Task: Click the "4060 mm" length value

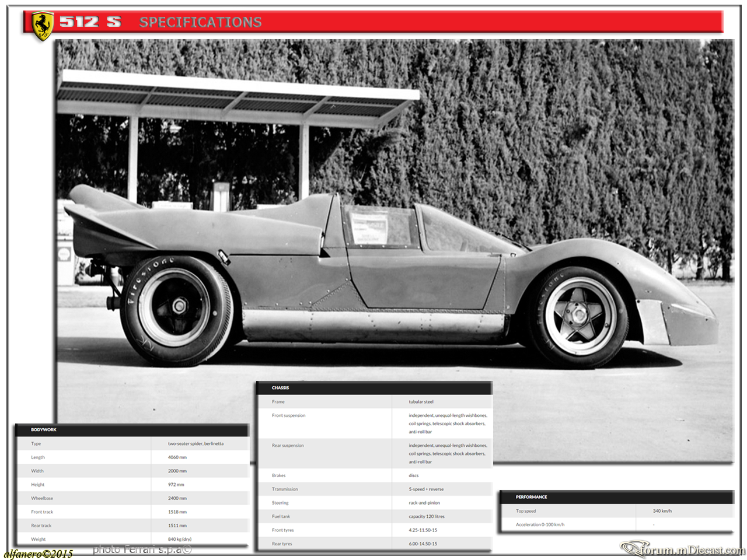Action: click(177, 457)
